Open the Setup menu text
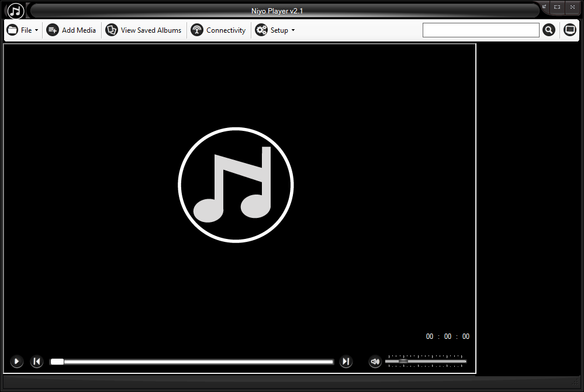Viewport: 584px width, 392px height. coord(279,30)
